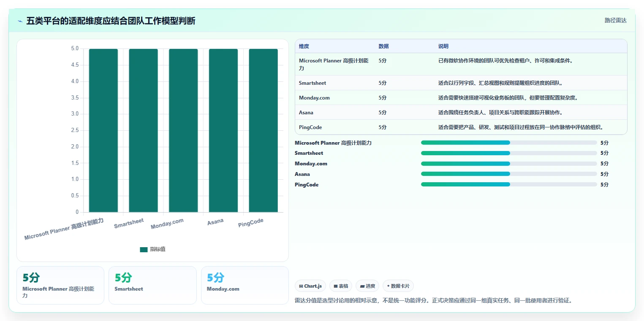This screenshot has width=644, height=321.
Task: Click the PingCode label in the progress list
Action: pyautogui.click(x=307, y=185)
